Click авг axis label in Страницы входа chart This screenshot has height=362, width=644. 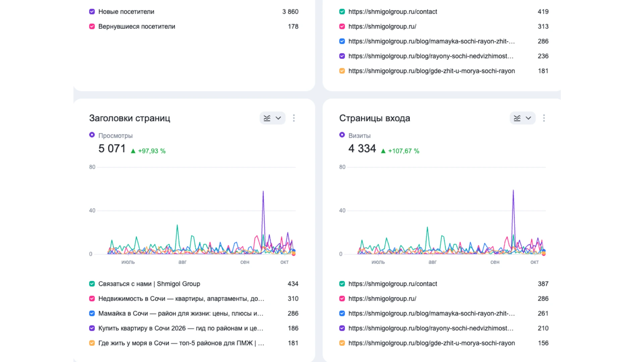[433, 262]
